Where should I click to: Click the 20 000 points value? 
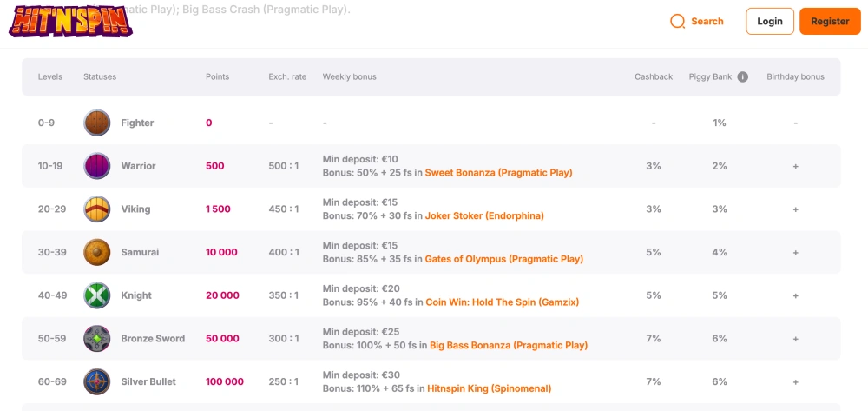222,295
